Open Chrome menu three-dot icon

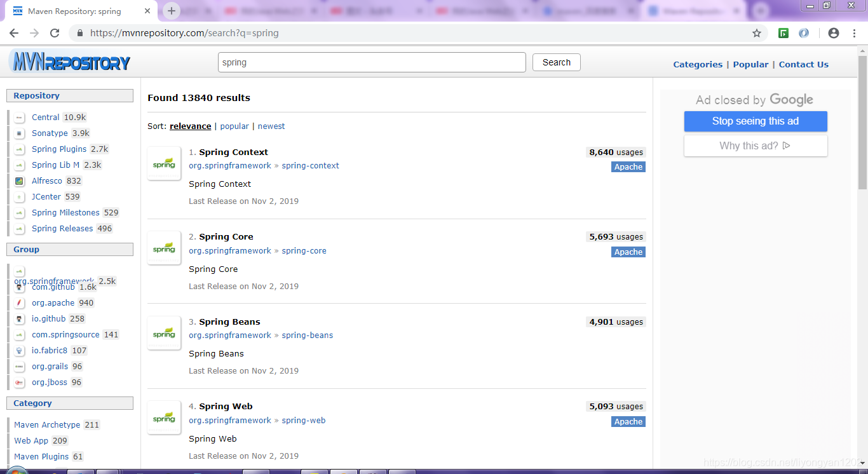coord(854,33)
